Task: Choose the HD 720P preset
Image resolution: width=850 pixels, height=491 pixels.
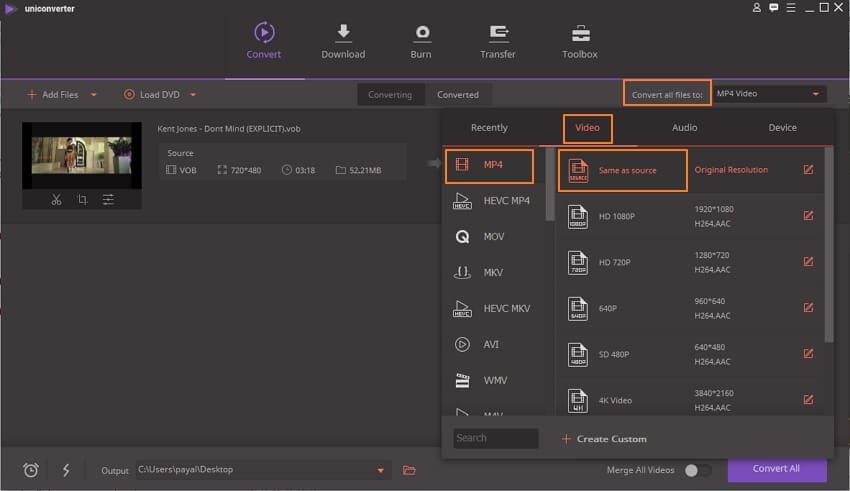Action: pos(691,262)
